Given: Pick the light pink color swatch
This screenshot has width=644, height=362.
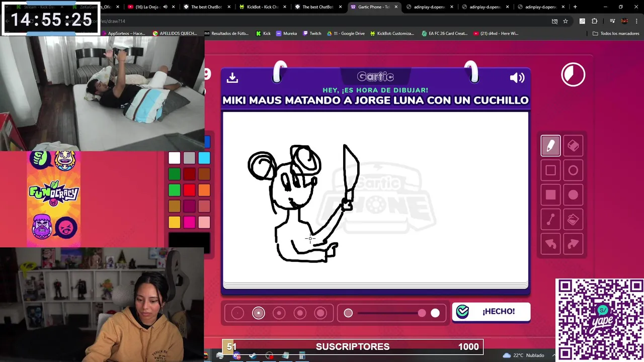Looking at the screenshot, I should pos(204,222).
